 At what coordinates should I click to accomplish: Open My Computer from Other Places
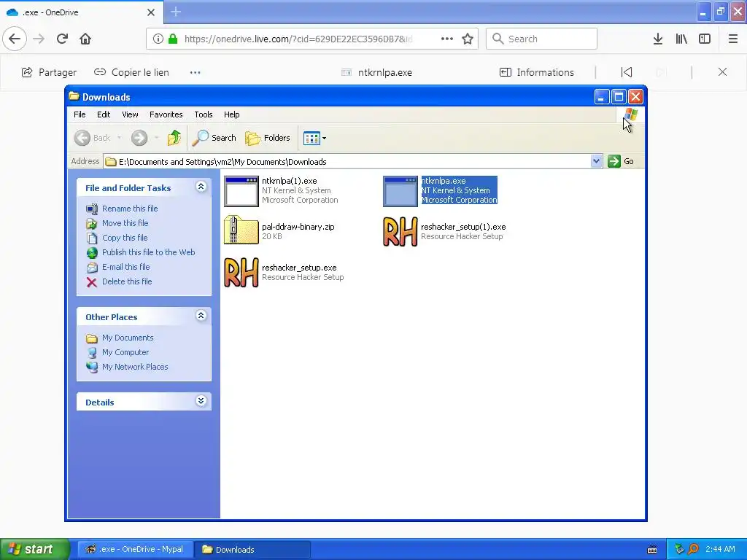point(125,352)
